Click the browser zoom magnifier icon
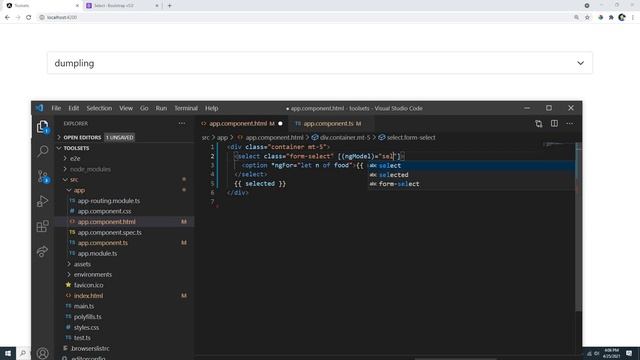This screenshot has height=360, width=640. (x=576, y=17)
